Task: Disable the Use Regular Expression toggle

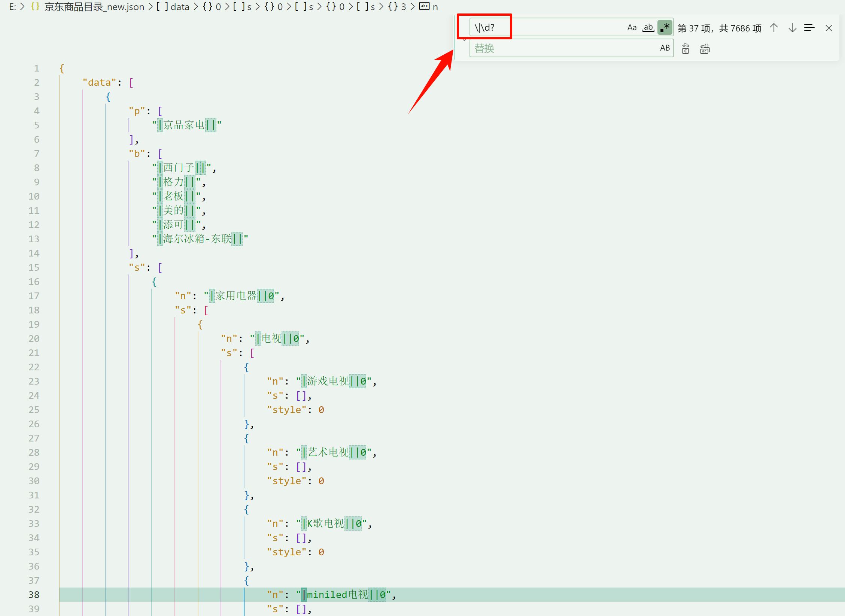Action: [x=665, y=28]
